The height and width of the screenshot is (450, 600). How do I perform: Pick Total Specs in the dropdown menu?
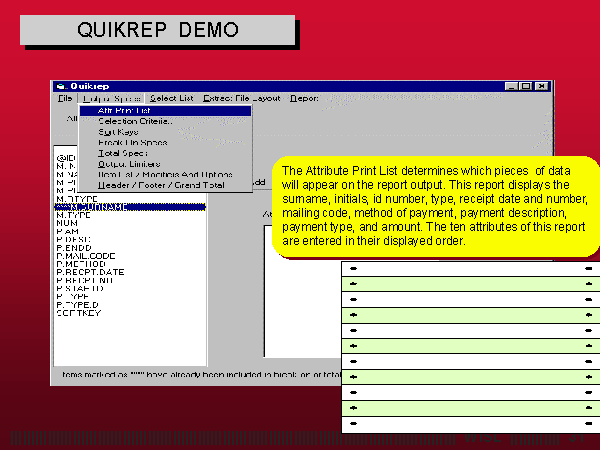point(124,153)
